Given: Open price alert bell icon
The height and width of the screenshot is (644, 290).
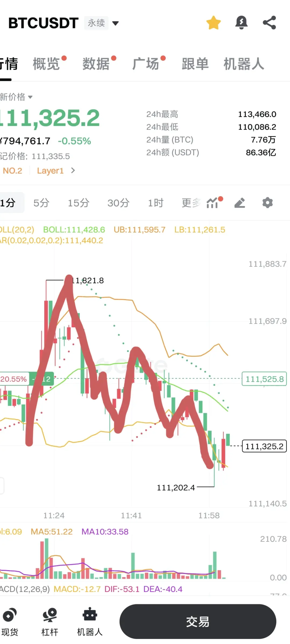Looking at the screenshot, I should [241, 23].
